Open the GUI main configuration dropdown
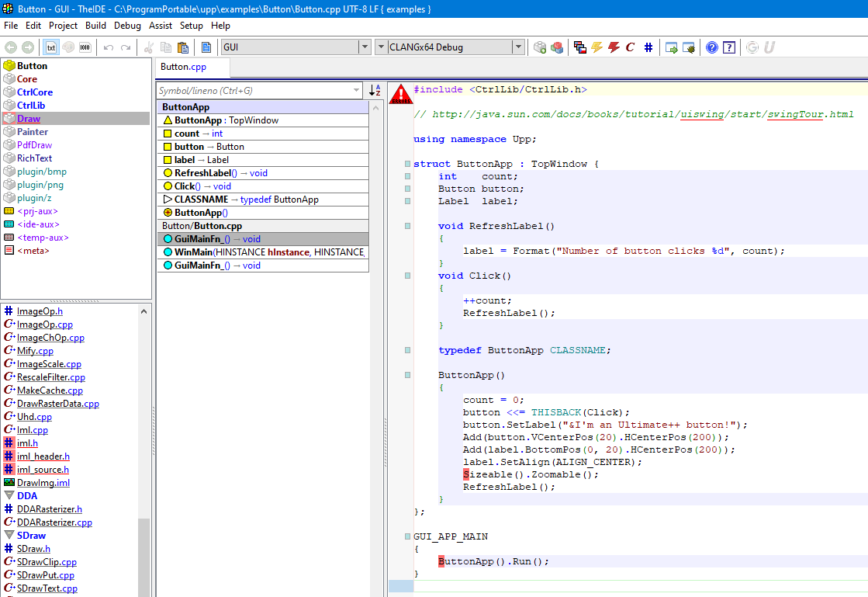This screenshot has width=868, height=597. click(365, 47)
